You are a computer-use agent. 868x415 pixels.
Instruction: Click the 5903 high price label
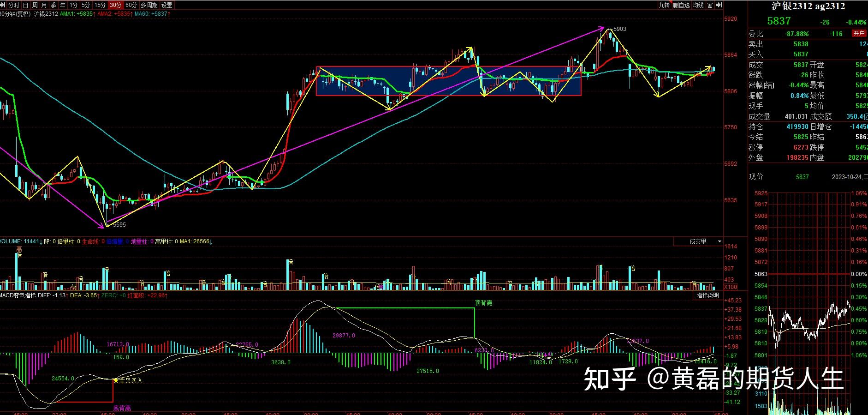click(620, 29)
